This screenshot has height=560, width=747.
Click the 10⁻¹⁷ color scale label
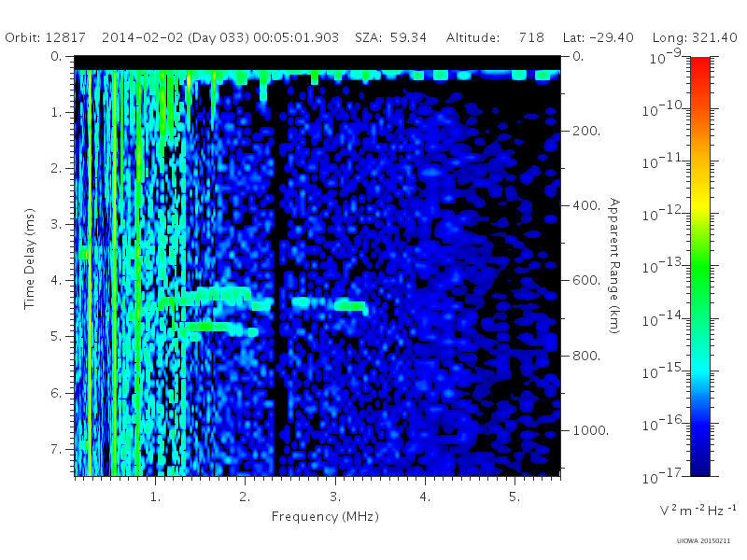(x=664, y=476)
